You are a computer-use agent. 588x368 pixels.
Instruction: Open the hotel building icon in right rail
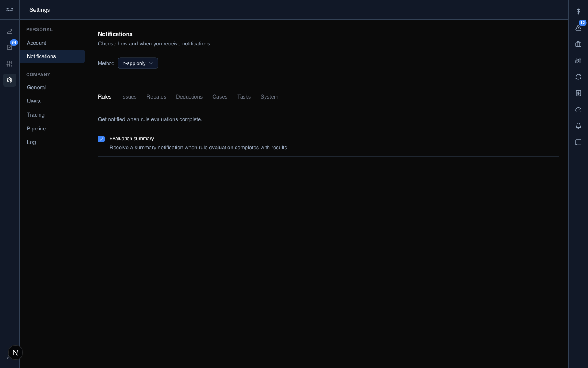click(x=578, y=61)
